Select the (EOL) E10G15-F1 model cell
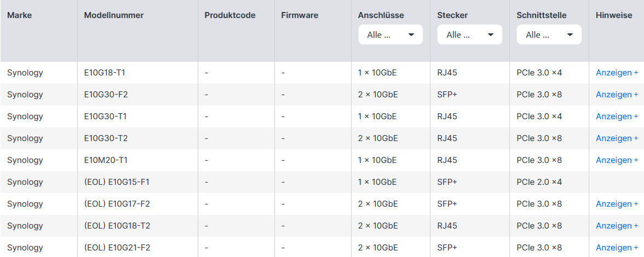The width and height of the screenshot is (644, 257). (117, 182)
